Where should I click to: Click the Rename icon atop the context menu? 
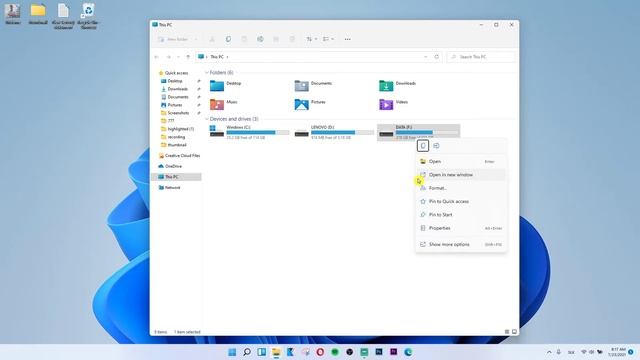(436, 146)
